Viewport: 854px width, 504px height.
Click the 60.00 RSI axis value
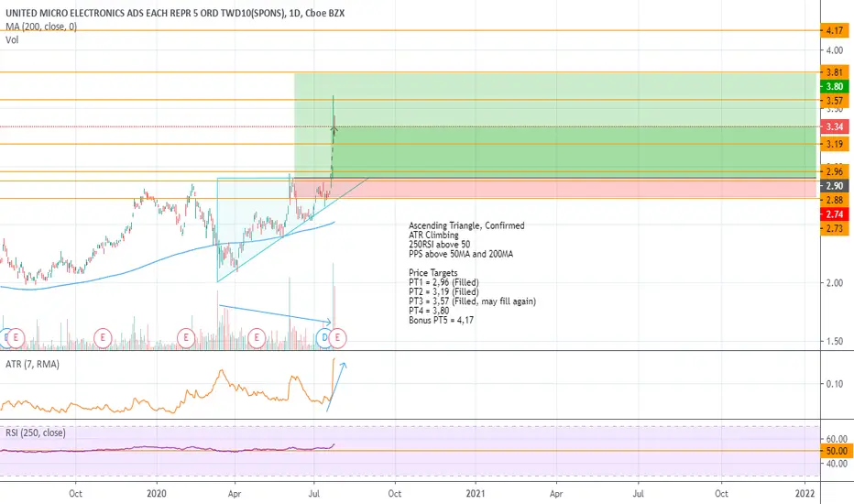837,439
